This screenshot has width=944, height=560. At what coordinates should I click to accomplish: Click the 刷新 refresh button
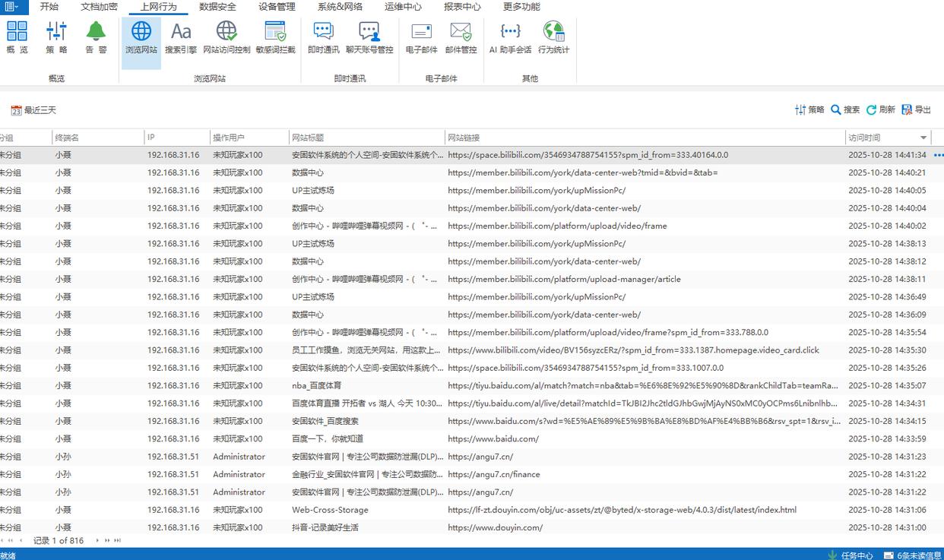(x=880, y=110)
